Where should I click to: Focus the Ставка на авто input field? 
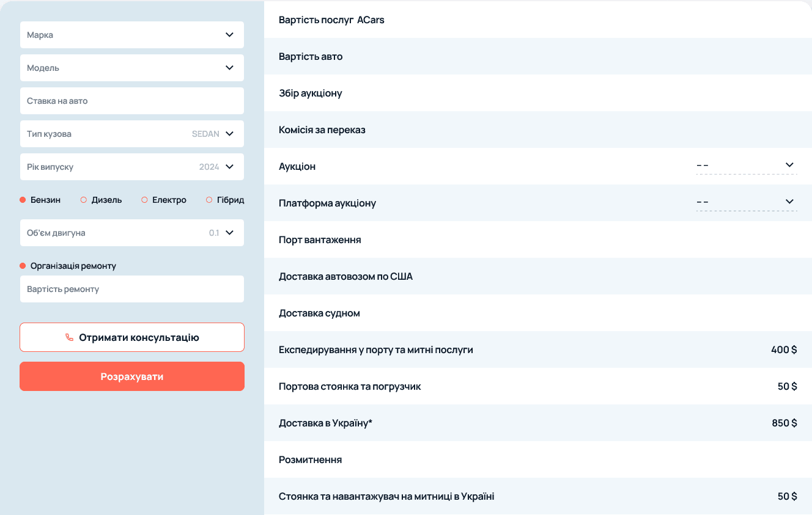pos(132,101)
